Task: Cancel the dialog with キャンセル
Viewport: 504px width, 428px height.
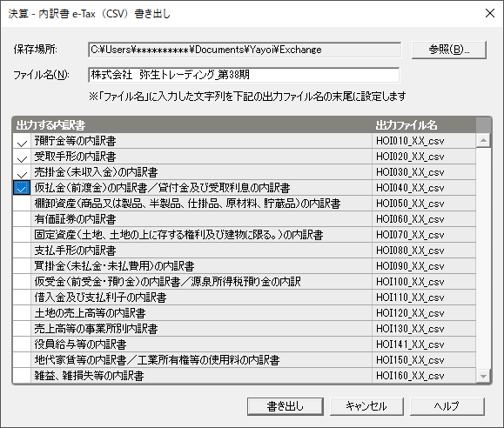Action: (x=366, y=406)
